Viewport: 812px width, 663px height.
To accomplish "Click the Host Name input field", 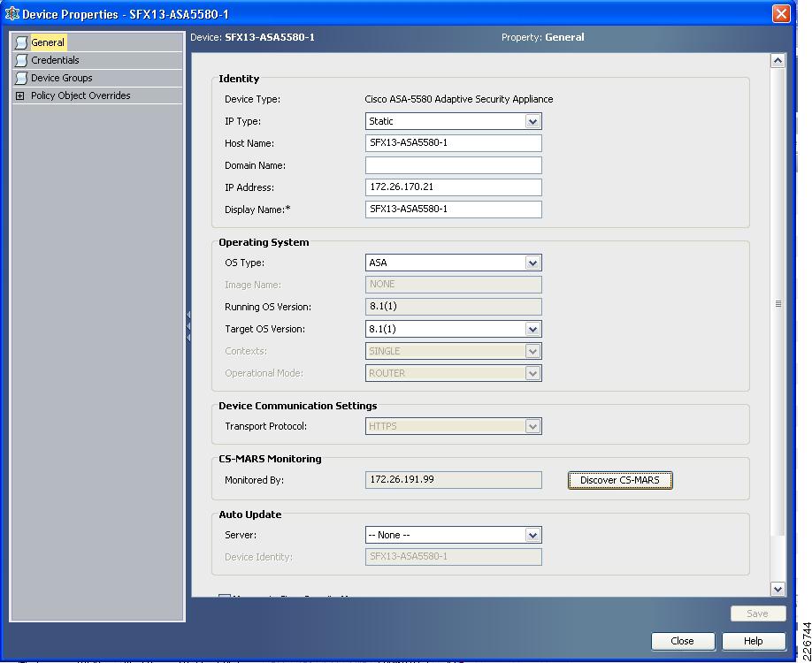I will tap(453, 143).
